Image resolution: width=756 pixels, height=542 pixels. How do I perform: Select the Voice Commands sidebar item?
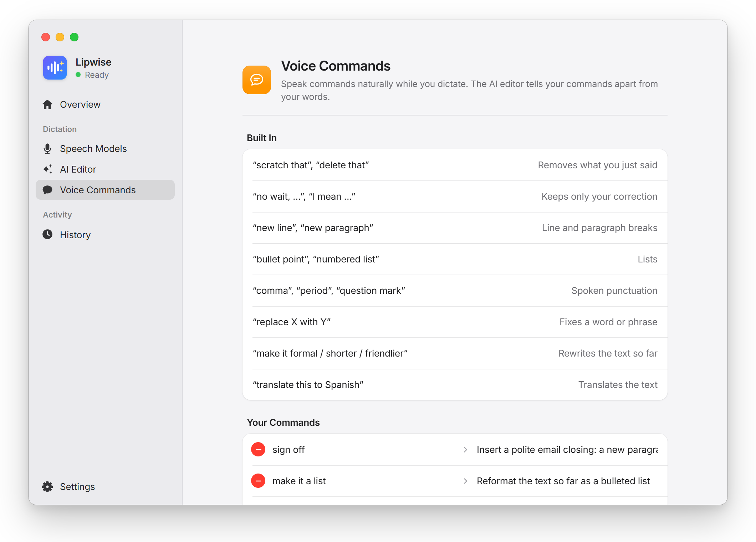point(105,190)
